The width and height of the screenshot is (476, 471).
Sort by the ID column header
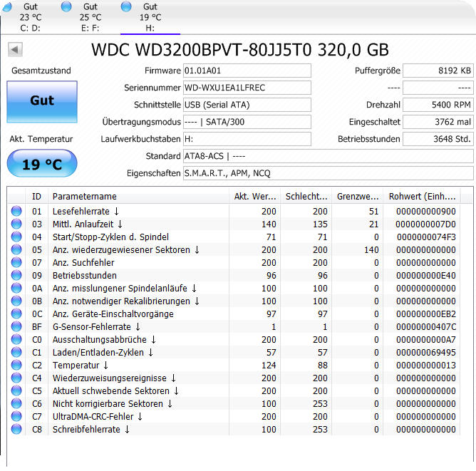(37, 197)
